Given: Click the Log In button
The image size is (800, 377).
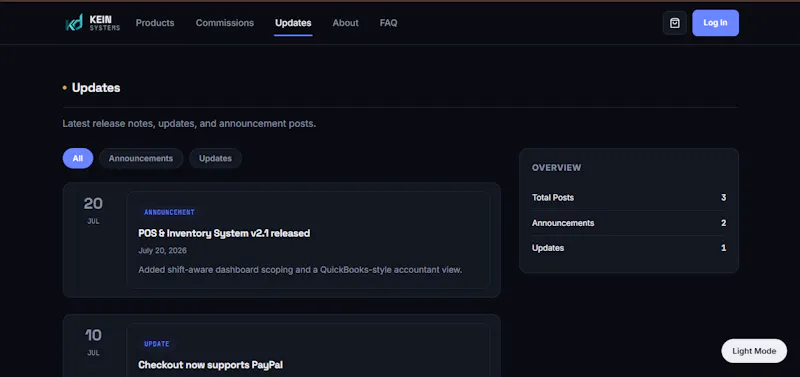Looking at the screenshot, I should click(x=715, y=23).
